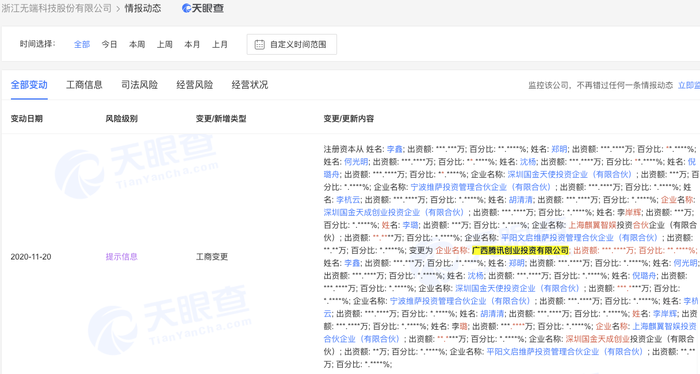Viewport: 700px width, 374px height.
Task: Click the 立即监控 link
Action: pos(689,85)
